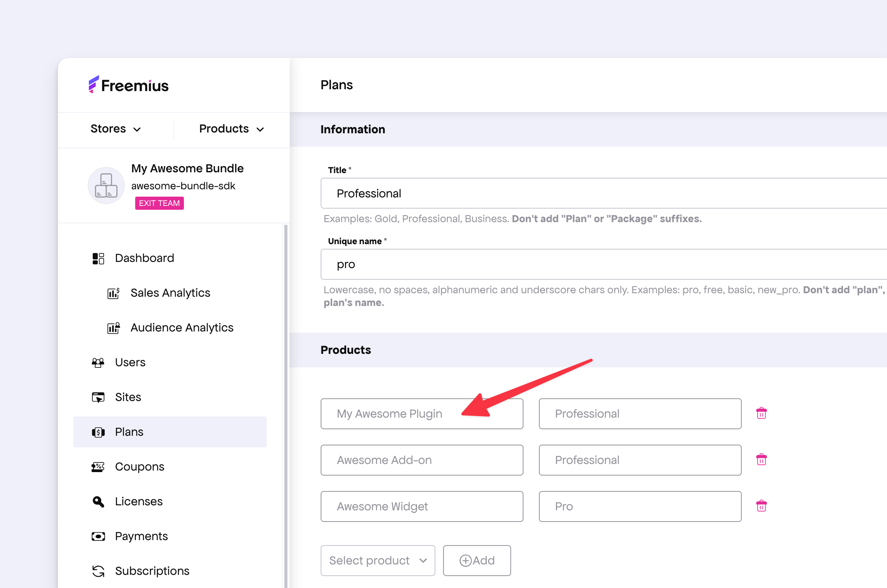Click the bundle boxes avatar icon

[106, 185]
